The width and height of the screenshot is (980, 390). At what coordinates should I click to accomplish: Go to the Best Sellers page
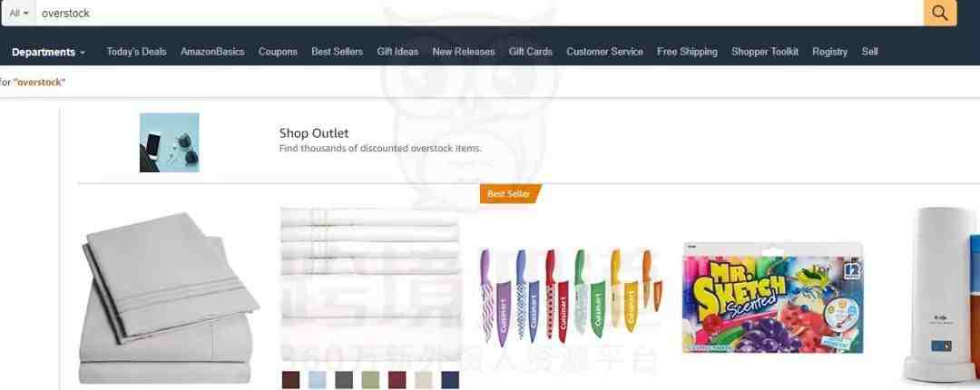click(x=337, y=52)
